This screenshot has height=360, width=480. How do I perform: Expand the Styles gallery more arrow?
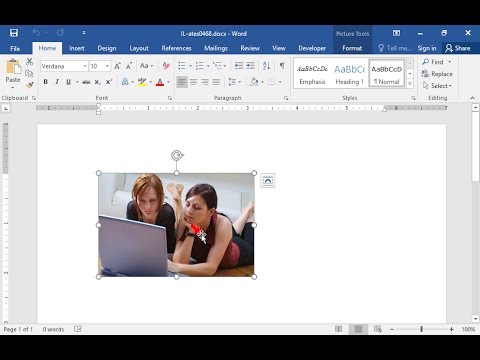(410, 83)
